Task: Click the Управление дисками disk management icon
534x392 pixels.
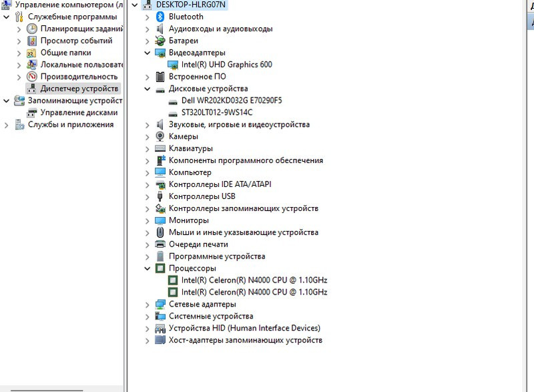Action: pyautogui.click(x=31, y=112)
